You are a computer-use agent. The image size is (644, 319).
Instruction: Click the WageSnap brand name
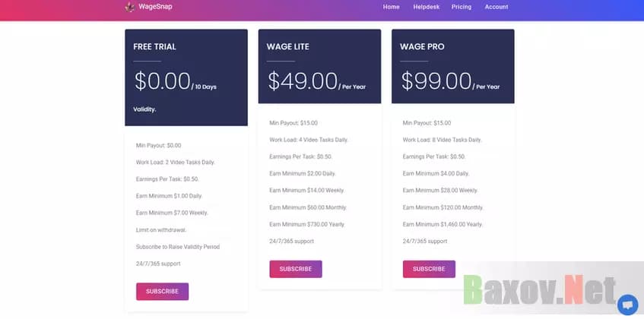(x=149, y=7)
